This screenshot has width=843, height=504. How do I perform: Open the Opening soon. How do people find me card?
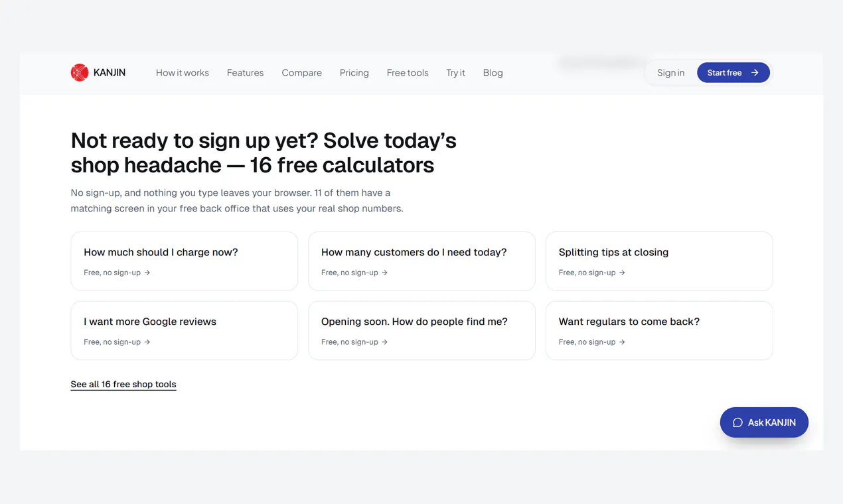coord(421,330)
